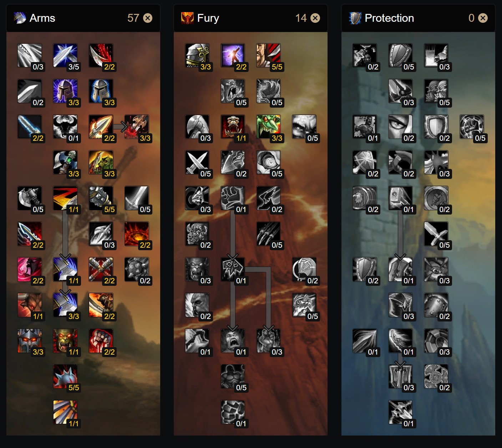Click the Protection Toughness fist icon at 0/5
This screenshot has width=502, height=448.
472,127
